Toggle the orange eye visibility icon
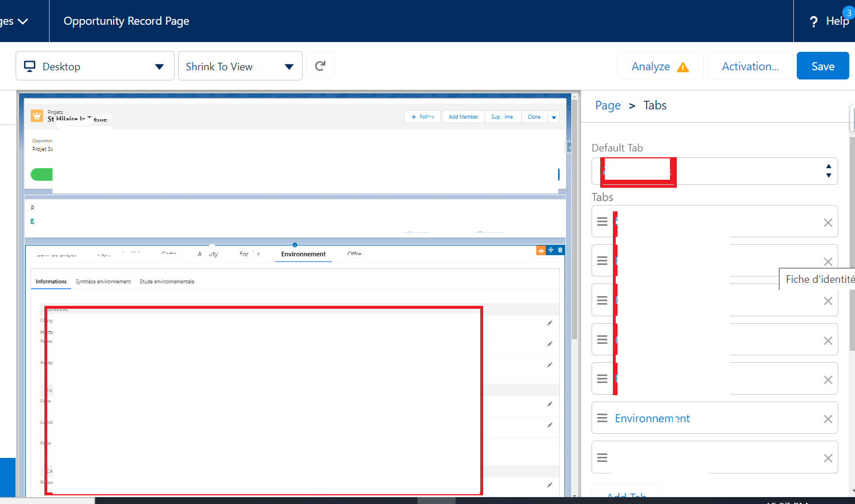Viewport: 855px width, 504px height. point(541,251)
